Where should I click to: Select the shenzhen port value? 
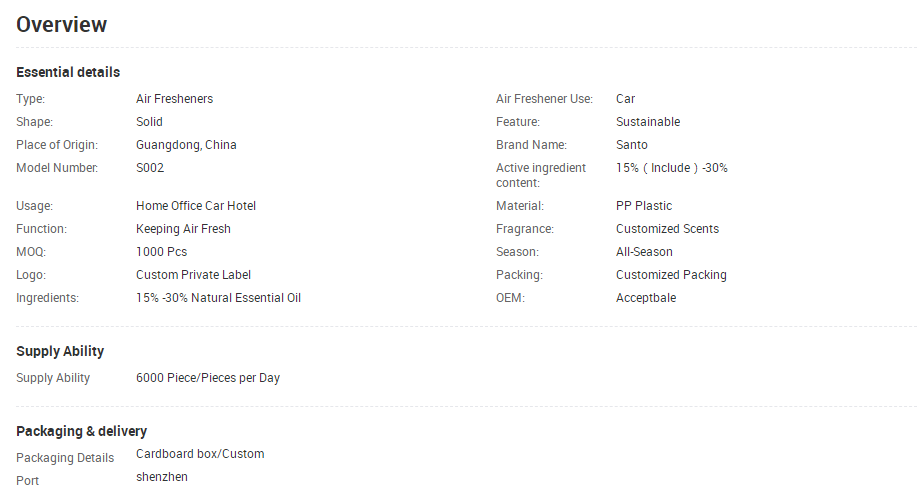tap(162, 477)
